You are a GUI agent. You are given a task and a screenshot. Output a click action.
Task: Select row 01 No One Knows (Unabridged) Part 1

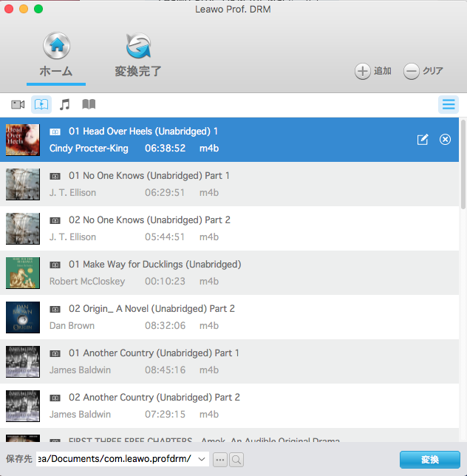tap(229, 184)
